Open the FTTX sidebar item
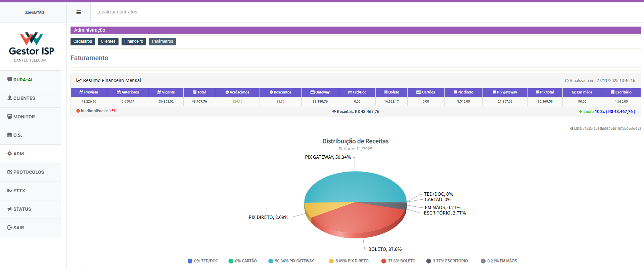This screenshot has width=644, height=270. tap(19, 191)
